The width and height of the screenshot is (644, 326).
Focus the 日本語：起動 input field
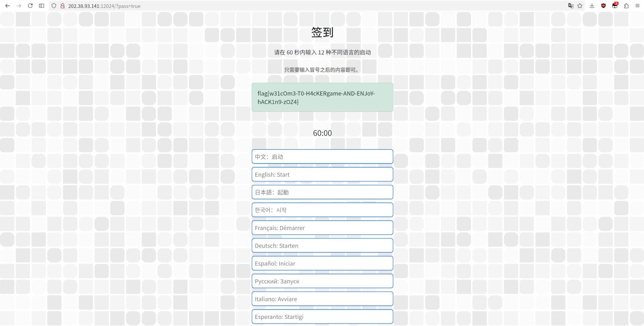pos(322,192)
